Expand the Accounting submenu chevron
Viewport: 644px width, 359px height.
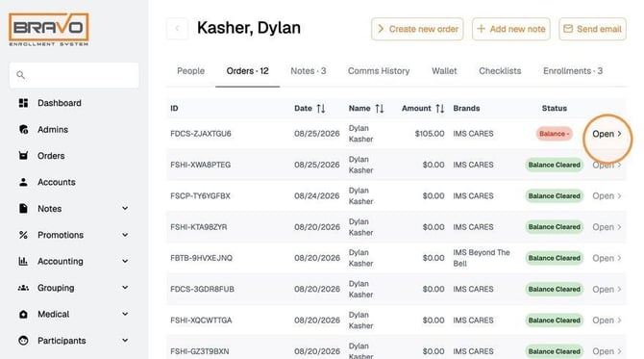click(125, 261)
